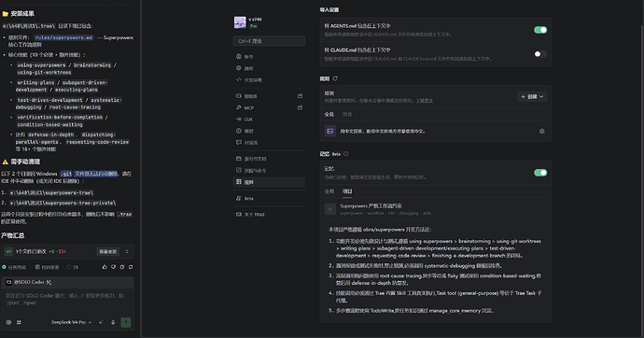Select the 全局 tab in rules section
Image resolution: width=644 pixels, height=338 pixels.
329,115
